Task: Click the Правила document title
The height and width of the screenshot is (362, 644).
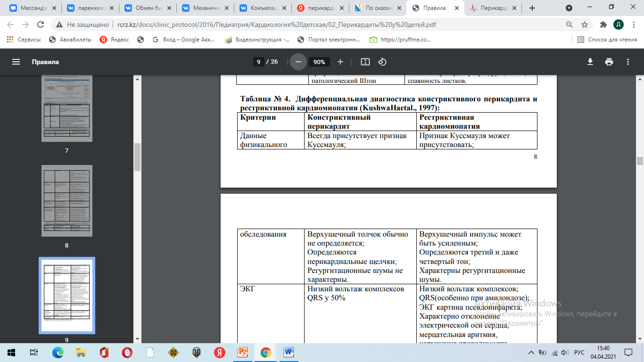Action: click(45, 62)
